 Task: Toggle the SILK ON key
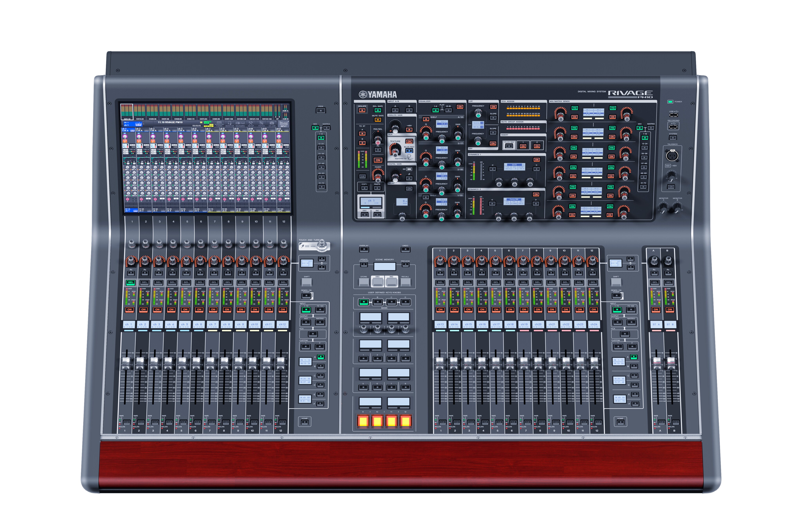(x=409, y=141)
